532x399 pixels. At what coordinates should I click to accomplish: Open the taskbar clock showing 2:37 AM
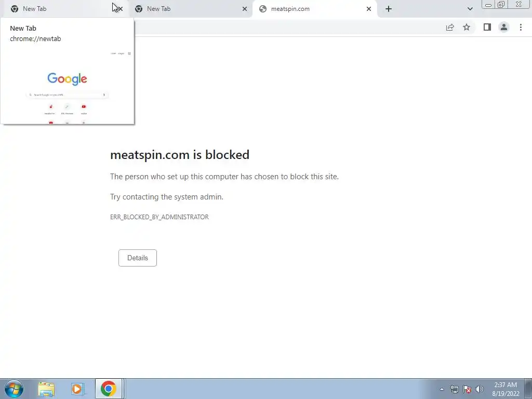point(506,389)
